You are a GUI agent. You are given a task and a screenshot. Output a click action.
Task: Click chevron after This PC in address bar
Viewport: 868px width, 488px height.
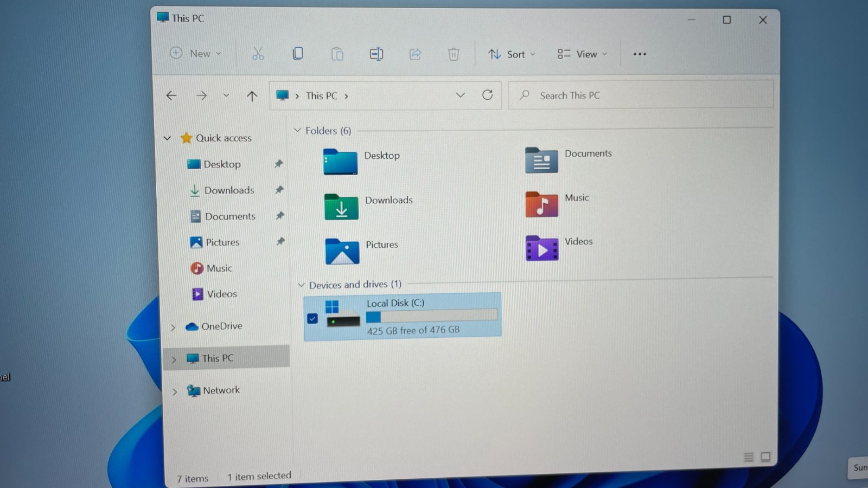[347, 97]
